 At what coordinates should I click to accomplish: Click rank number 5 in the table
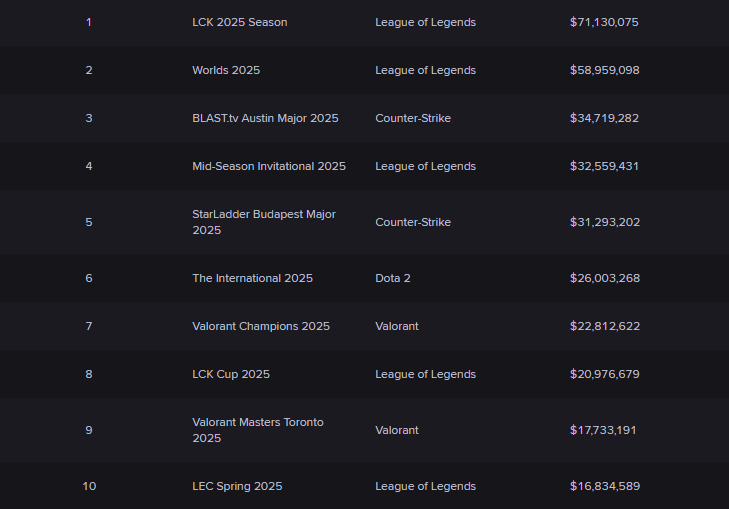click(89, 222)
